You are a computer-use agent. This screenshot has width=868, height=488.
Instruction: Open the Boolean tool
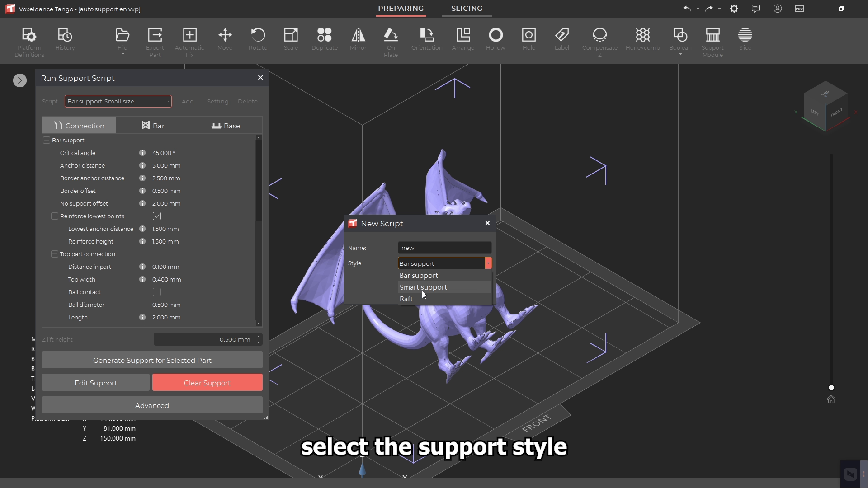pos(680,42)
